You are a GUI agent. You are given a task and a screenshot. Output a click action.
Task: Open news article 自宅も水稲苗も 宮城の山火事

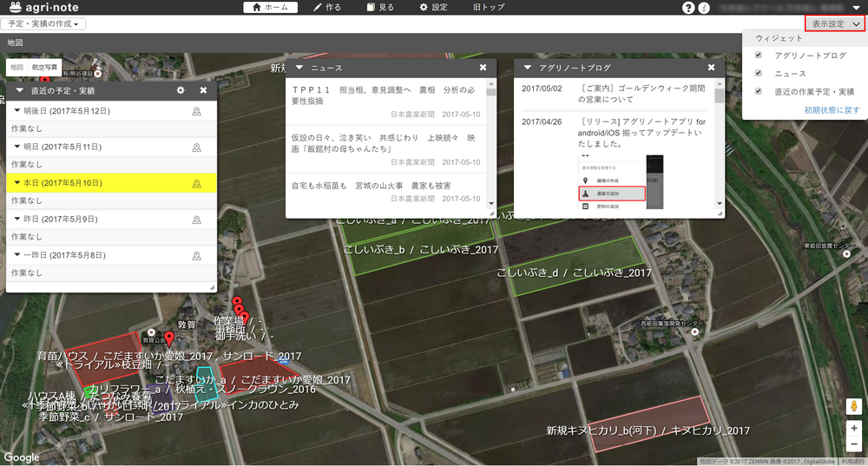click(x=371, y=186)
